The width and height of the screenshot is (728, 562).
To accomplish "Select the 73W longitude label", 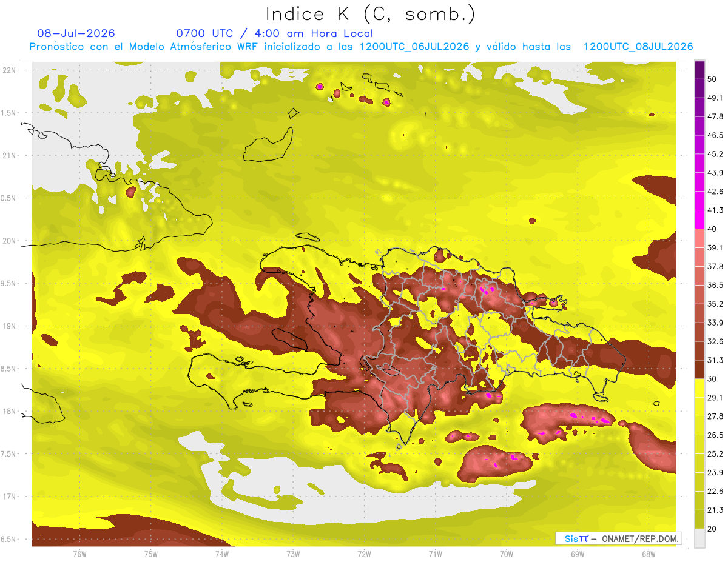I will [x=293, y=554].
